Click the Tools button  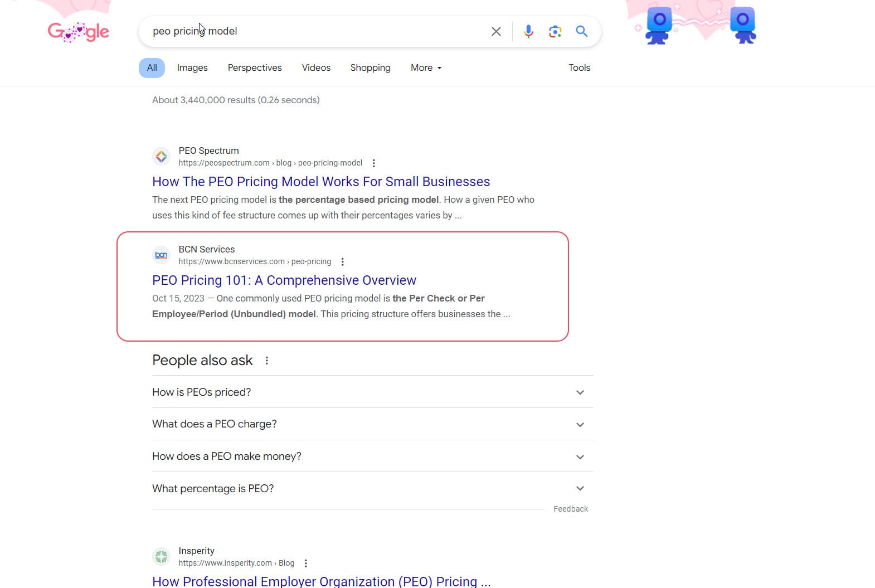point(579,68)
